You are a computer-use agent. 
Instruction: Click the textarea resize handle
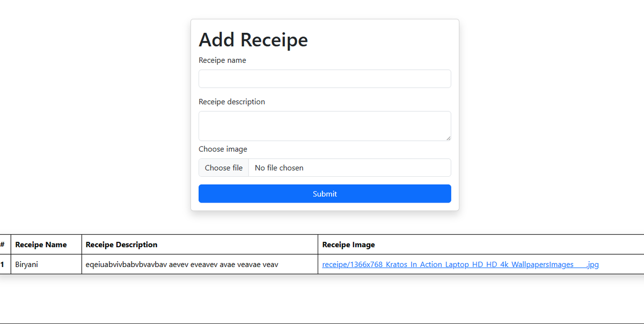point(448,139)
